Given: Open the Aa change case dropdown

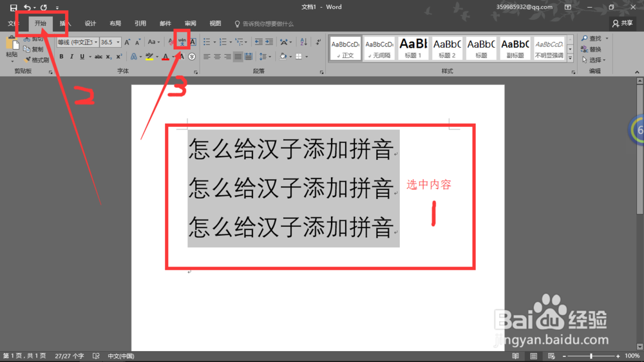Looking at the screenshot, I should point(154,42).
